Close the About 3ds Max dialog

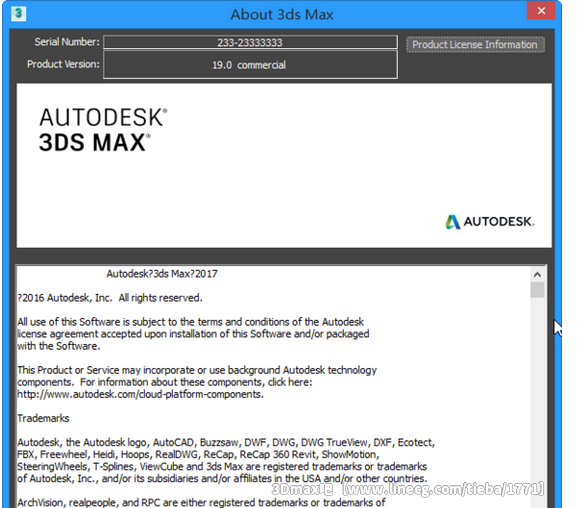click(x=541, y=10)
